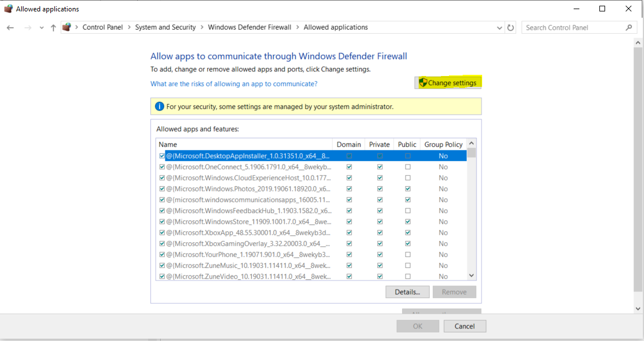Click the Public column header
The image size is (644, 341).
(407, 145)
